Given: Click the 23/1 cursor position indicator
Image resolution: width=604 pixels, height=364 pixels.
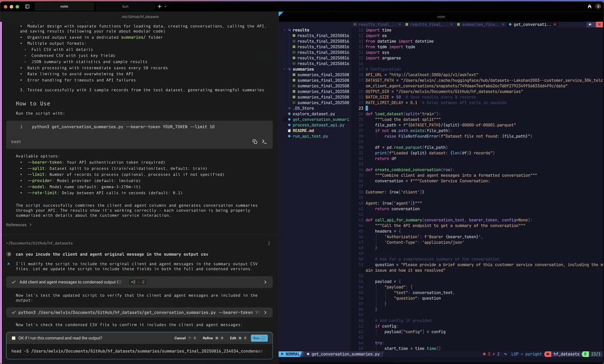Looking at the screenshot, I should point(596,354).
